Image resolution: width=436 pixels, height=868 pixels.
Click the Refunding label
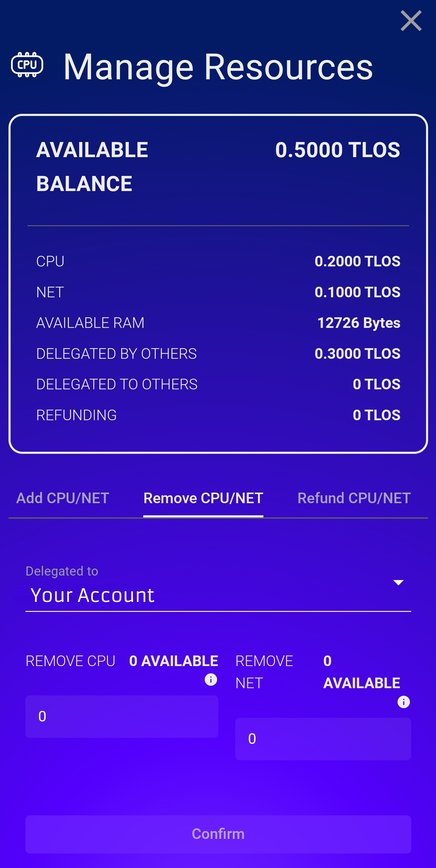(77, 415)
